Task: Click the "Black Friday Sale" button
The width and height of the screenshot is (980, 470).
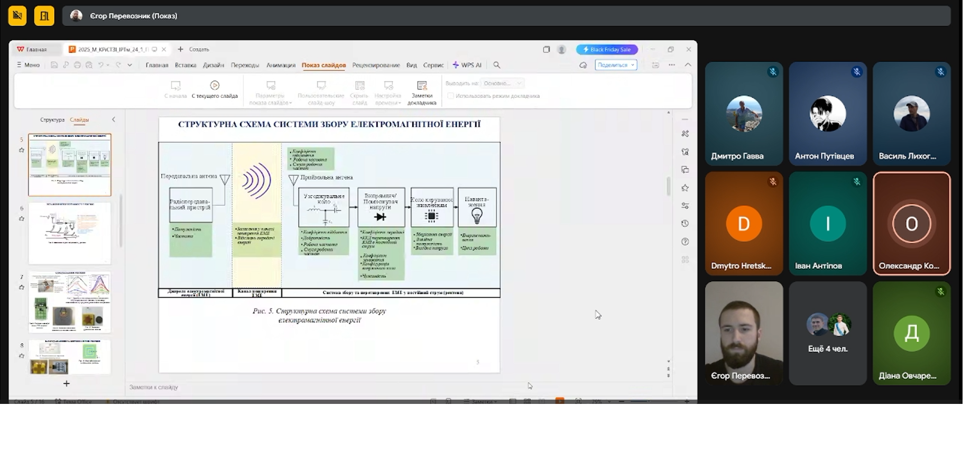Action: click(x=607, y=49)
